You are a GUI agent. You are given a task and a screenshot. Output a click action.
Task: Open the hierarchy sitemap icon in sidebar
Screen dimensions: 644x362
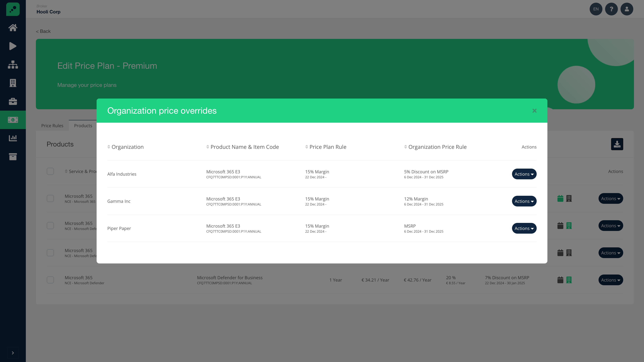point(13,65)
